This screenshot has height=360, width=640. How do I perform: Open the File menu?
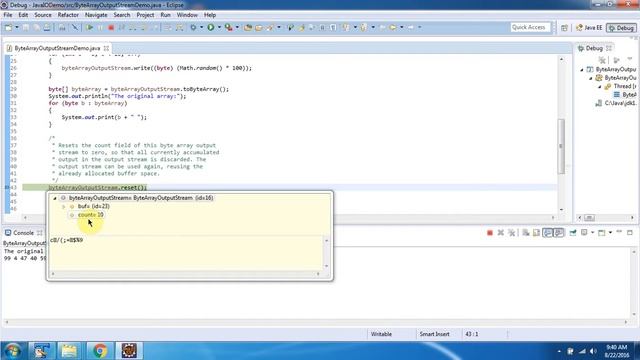pyautogui.click(x=8, y=15)
